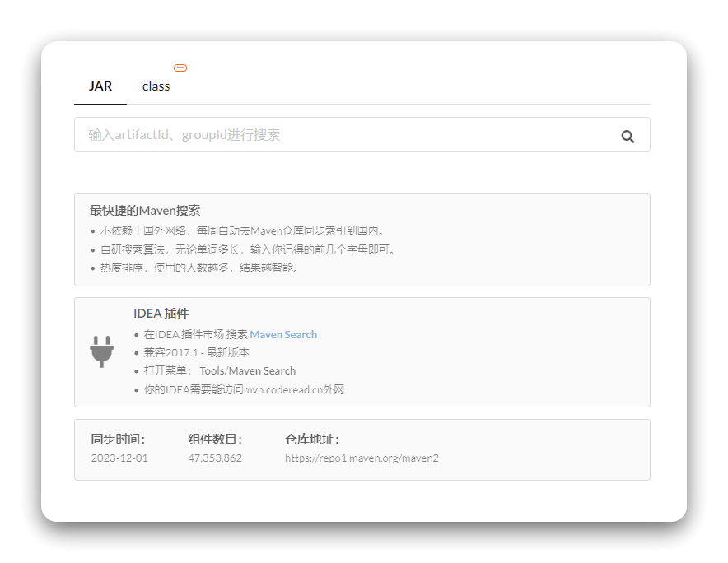This screenshot has width=728, height=563.
Task: Click the 47,353,862 component count
Action: (213, 458)
